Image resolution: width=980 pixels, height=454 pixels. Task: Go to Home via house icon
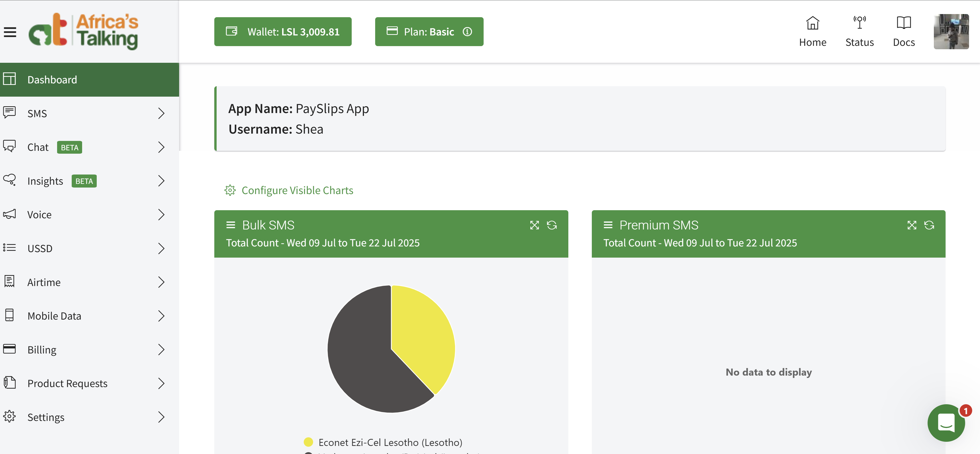tap(812, 23)
